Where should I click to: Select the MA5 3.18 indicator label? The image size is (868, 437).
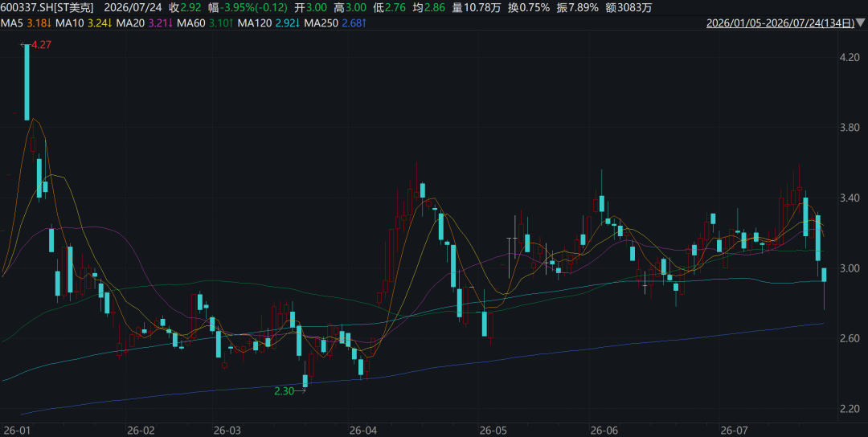click(x=26, y=22)
